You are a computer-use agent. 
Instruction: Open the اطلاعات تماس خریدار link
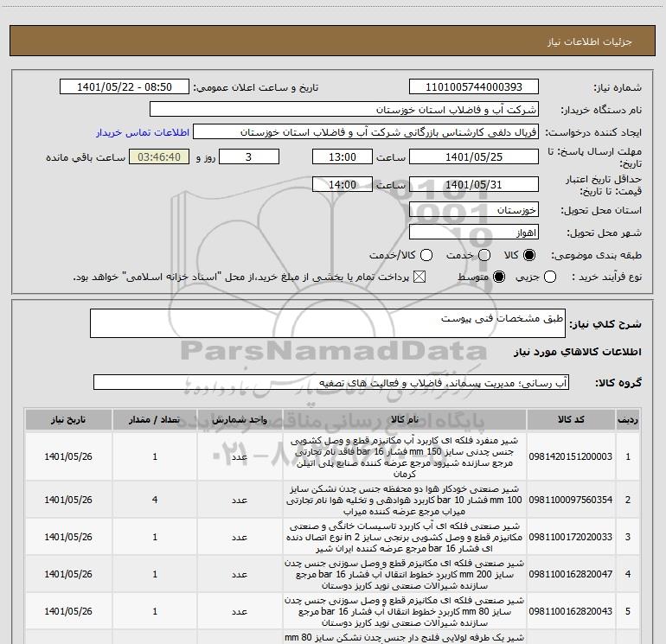[143, 132]
